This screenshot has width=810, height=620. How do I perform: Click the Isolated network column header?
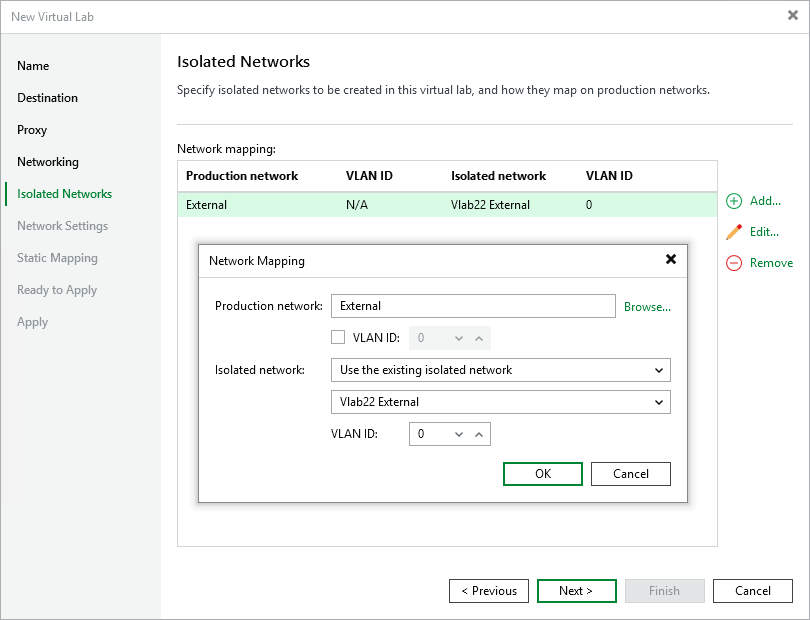(x=498, y=176)
